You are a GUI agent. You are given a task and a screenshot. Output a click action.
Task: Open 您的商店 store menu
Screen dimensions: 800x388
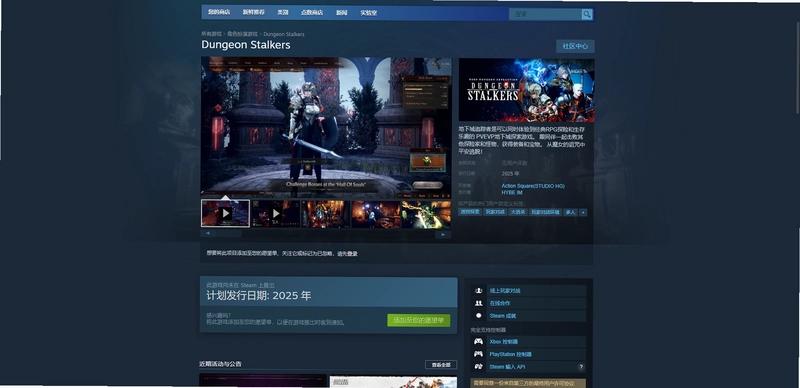click(x=219, y=12)
